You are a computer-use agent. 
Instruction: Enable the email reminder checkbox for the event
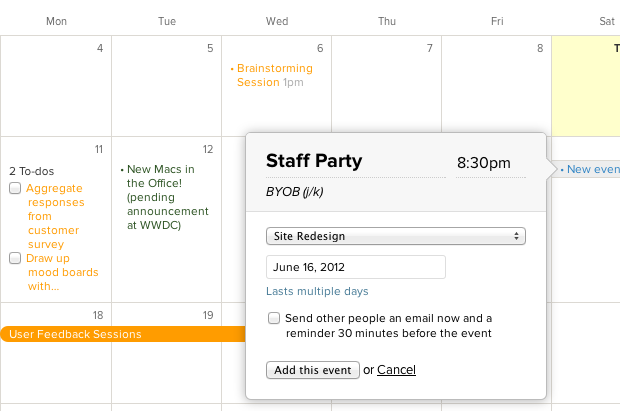click(x=274, y=318)
